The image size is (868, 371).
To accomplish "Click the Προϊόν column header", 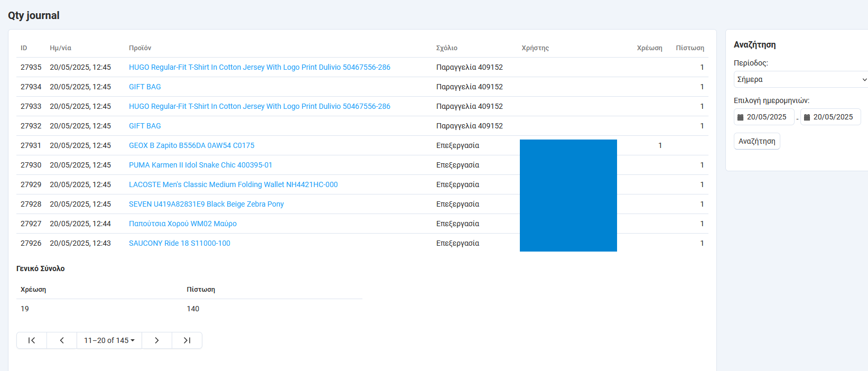I will click(140, 48).
